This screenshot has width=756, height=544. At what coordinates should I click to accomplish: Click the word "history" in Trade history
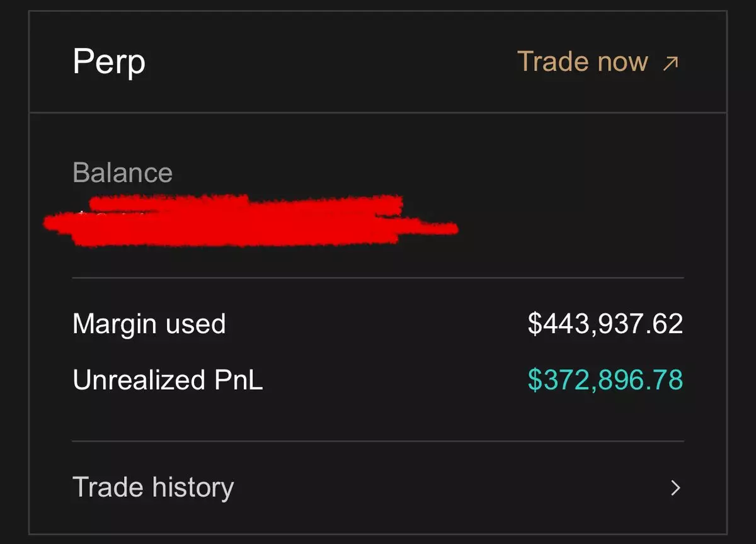point(193,488)
